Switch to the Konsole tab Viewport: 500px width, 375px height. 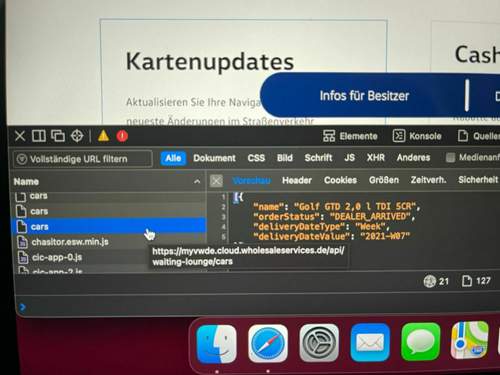(x=417, y=136)
